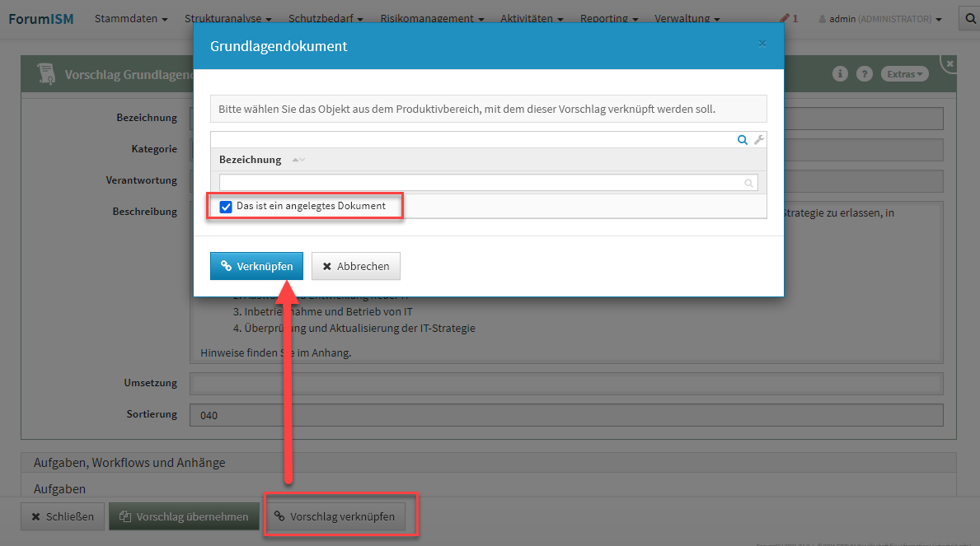The image size is (980, 546).
Task: Open the Schutzbedarf menu
Action: tap(326, 19)
